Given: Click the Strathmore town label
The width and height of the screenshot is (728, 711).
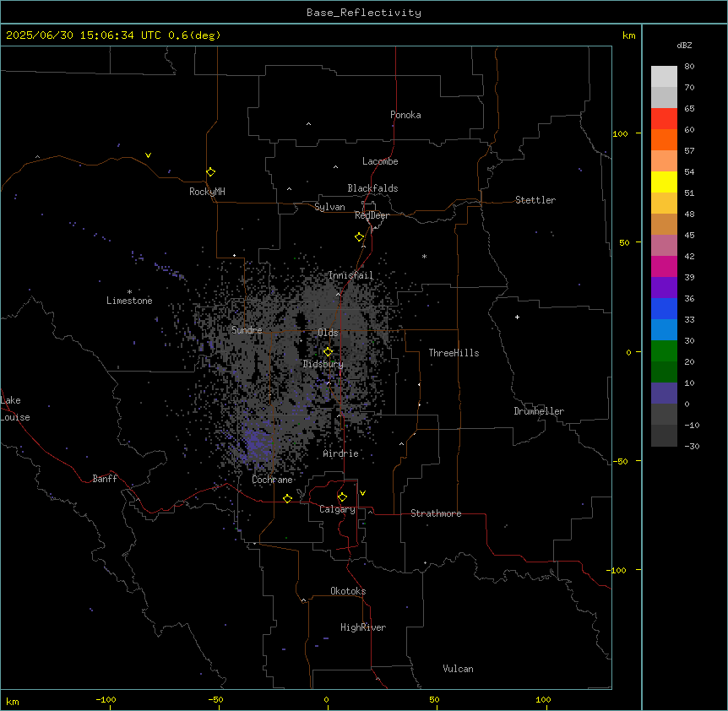Looking at the screenshot, I should point(436,513).
